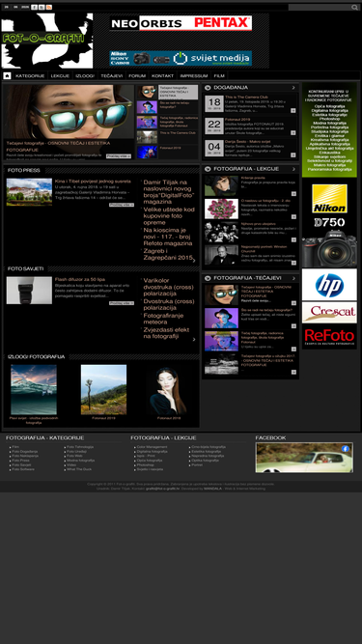Expand FOTOGRAFIJA - TEČAJEVI section arrow

293,278
